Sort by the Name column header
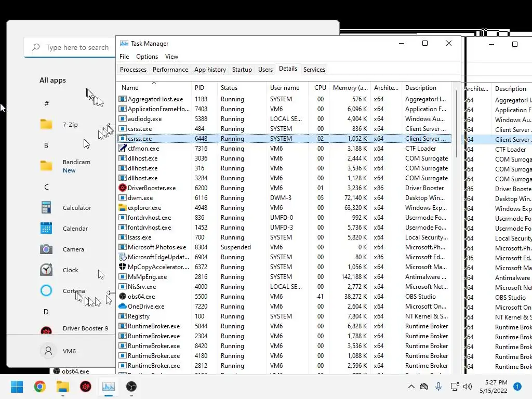The width and height of the screenshot is (532, 399). click(154, 87)
